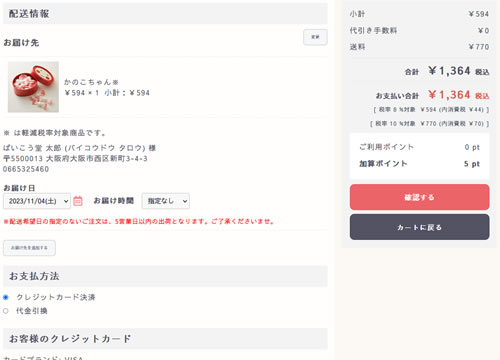The image size is (500, 360).
Task: Click the 変更 button beside お届け先
Action: (x=315, y=37)
